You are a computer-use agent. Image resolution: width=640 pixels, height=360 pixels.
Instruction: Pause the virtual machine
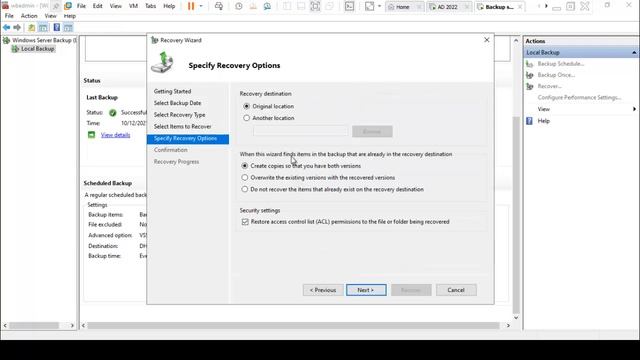pyautogui.click(x=191, y=6)
